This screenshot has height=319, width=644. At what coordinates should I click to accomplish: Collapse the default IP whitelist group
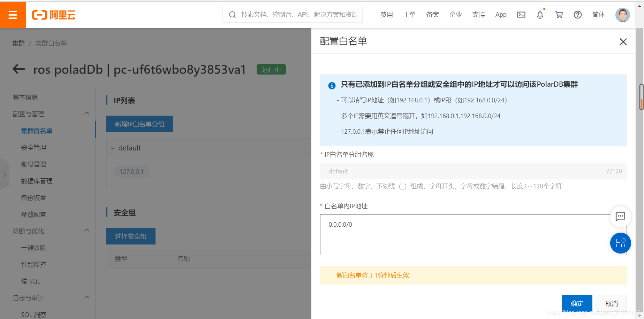(x=113, y=148)
